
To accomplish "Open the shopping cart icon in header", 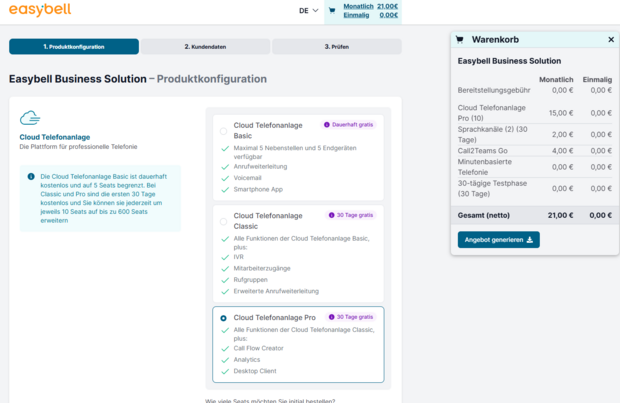I will tap(332, 11).
